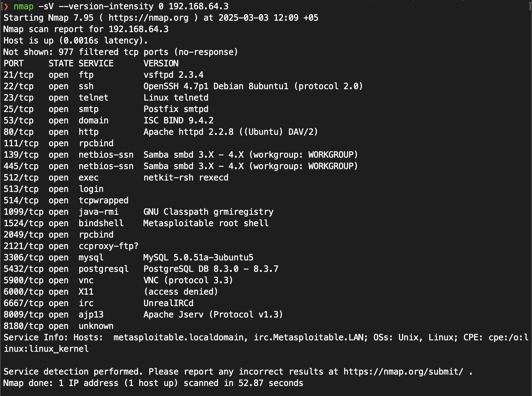
Task: Click the 22/tcp port entry
Action: pyautogui.click(x=19, y=86)
